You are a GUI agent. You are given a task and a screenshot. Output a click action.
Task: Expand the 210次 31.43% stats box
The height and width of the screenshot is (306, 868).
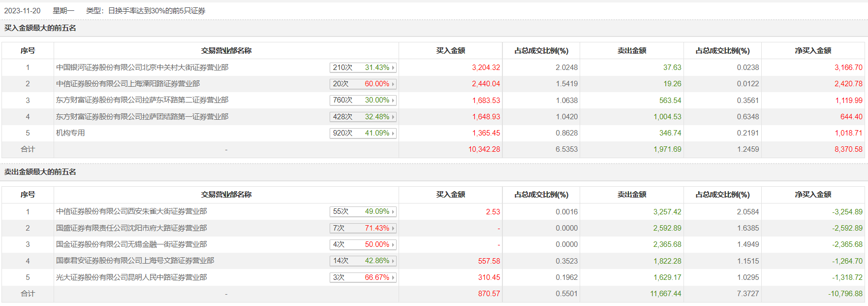pyautogui.click(x=363, y=68)
